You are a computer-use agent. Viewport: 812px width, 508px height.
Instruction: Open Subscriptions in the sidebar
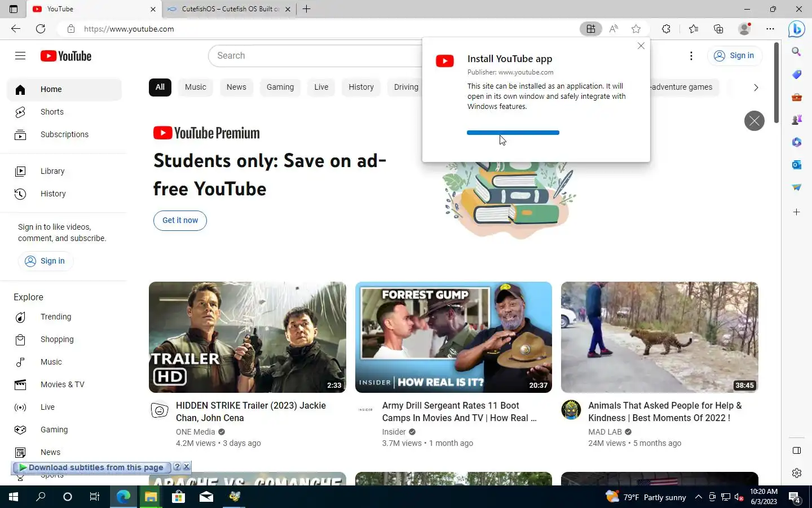point(64,134)
